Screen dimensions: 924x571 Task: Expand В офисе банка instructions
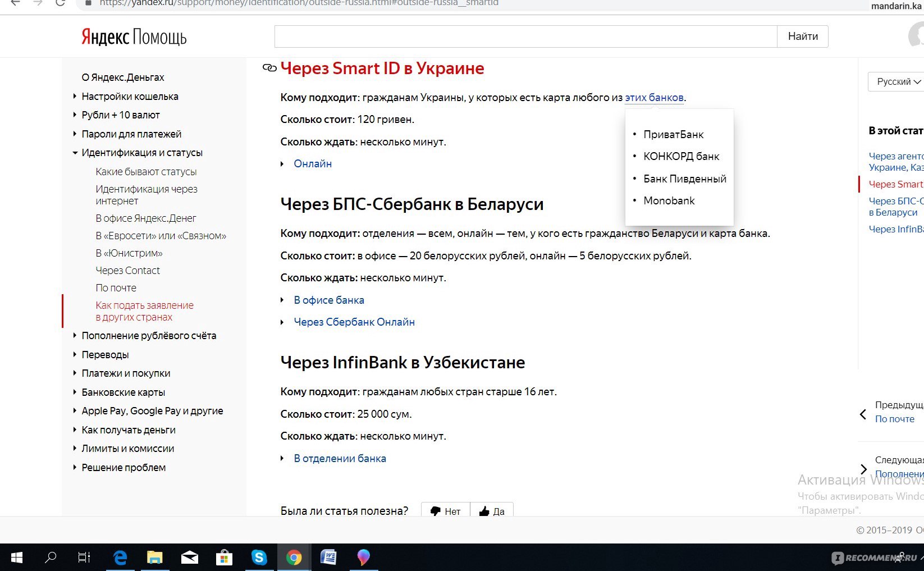329,300
